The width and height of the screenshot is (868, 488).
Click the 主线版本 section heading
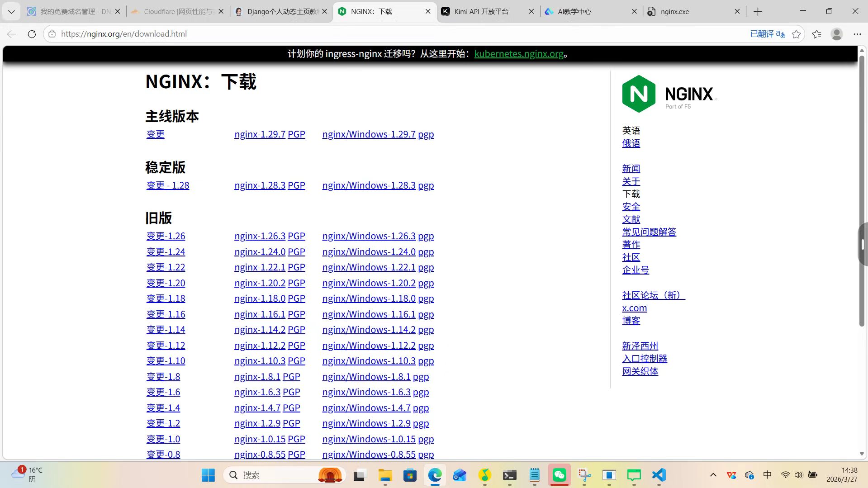click(172, 116)
